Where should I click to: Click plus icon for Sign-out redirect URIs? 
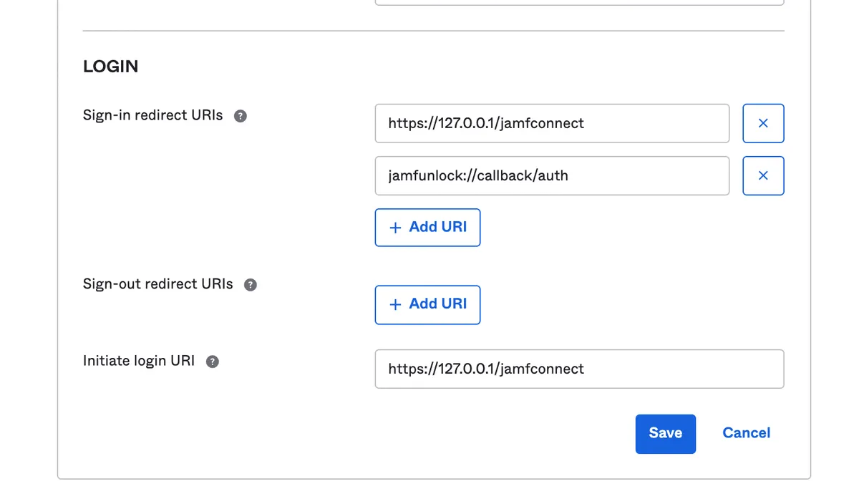click(395, 305)
